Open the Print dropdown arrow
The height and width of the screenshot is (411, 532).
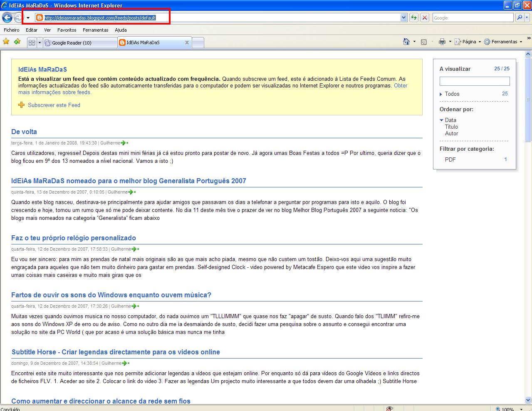[450, 42]
